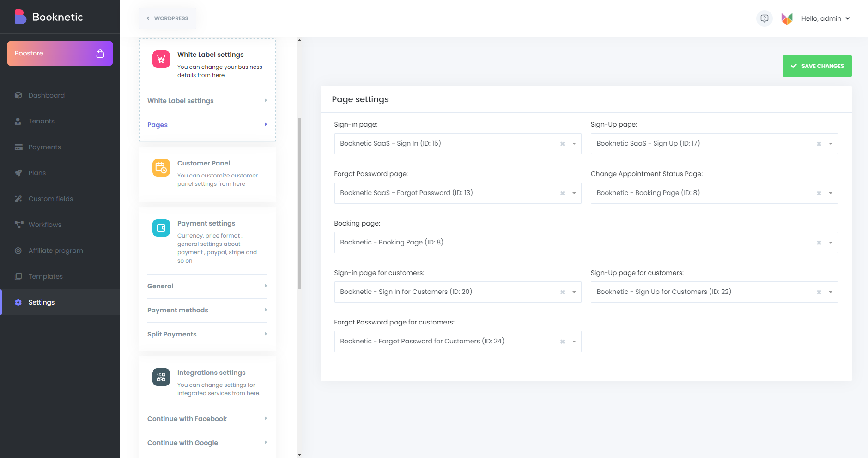Image resolution: width=868 pixels, height=458 pixels.
Task: Click the Customer Panel card title
Action: (204, 163)
